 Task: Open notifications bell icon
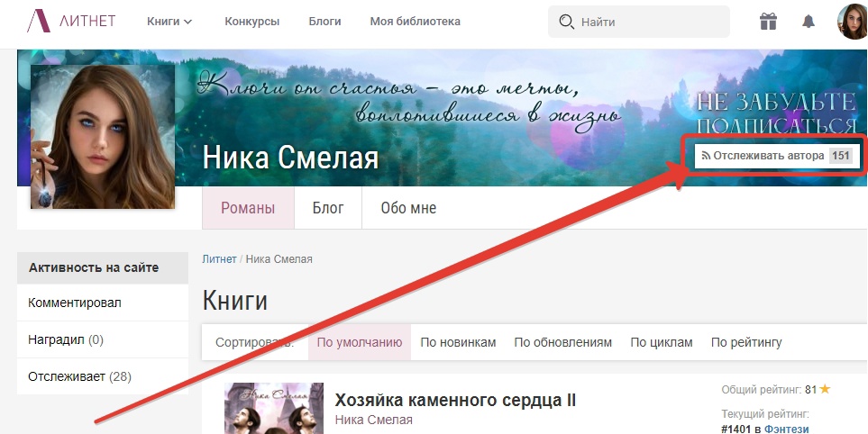(809, 22)
